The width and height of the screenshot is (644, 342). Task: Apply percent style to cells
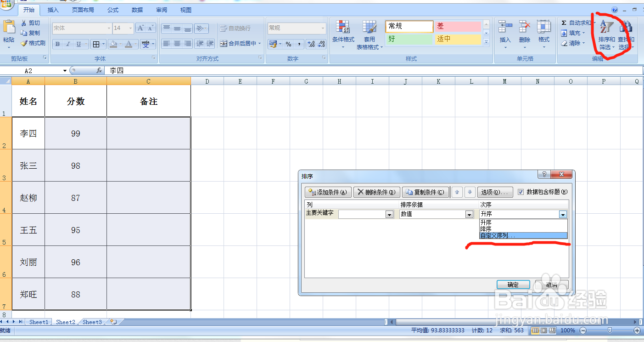tap(288, 44)
